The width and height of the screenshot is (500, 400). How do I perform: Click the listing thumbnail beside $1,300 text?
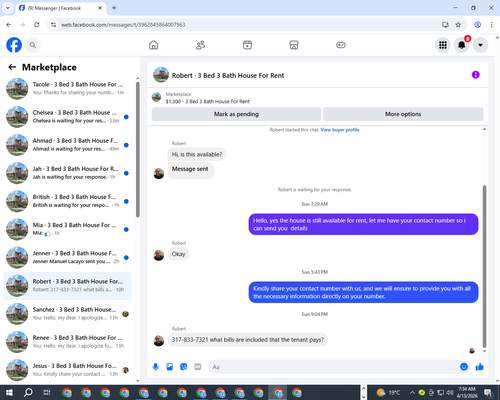click(156, 97)
